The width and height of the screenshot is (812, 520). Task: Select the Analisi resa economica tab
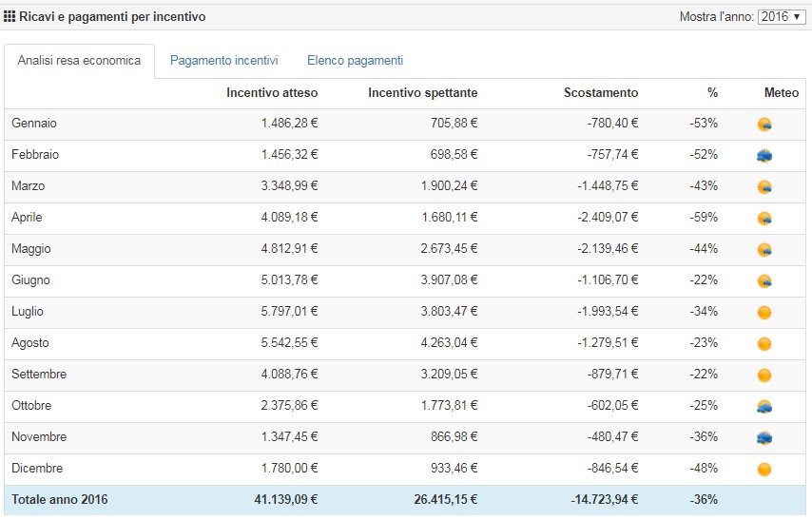tap(79, 61)
